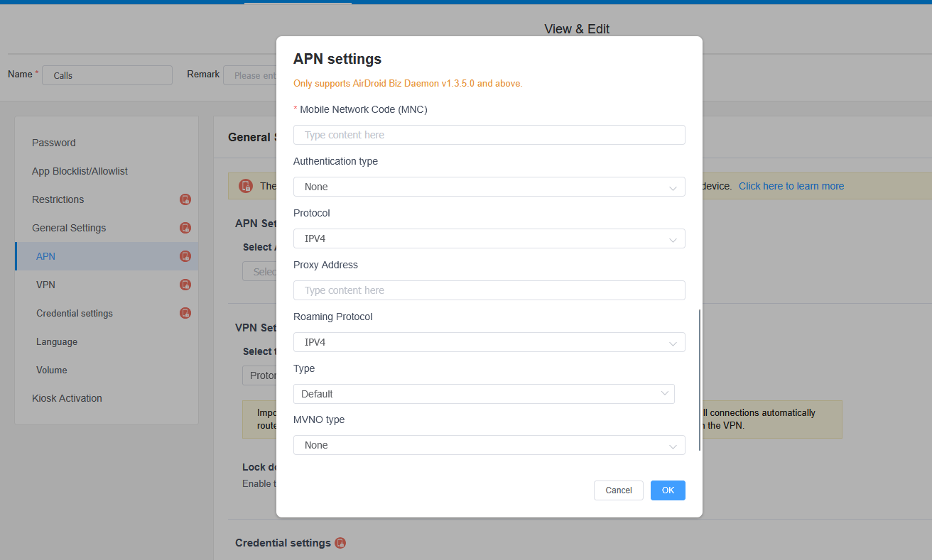Click the Remark input field
The width and height of the screenshot is (932, 560).
coord(250,75)
